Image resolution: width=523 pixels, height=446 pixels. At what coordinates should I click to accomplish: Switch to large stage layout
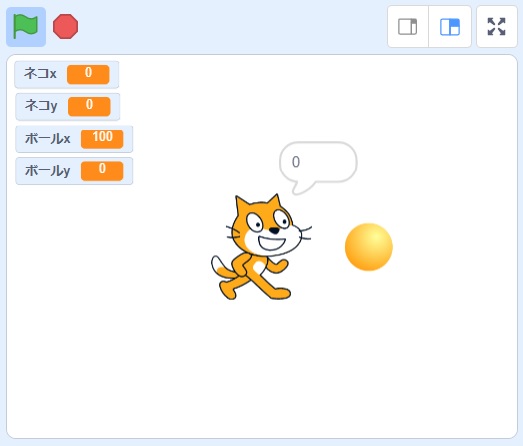click(450, 27)
